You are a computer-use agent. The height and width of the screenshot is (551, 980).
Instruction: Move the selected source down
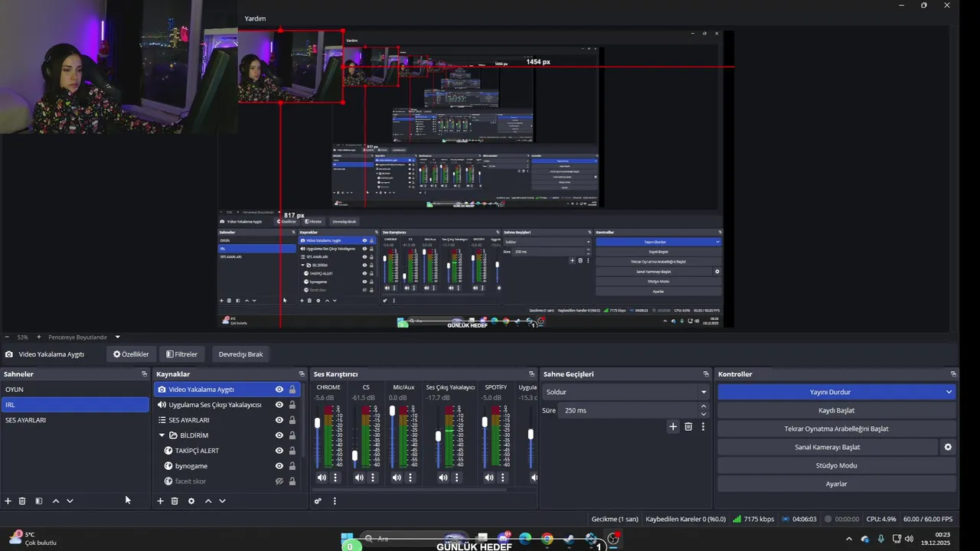222,500
